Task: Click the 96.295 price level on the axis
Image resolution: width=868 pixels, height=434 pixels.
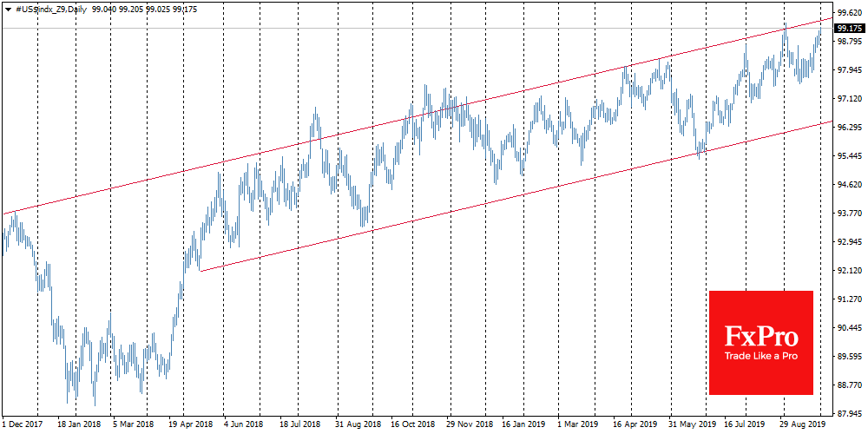Action: 848,128
